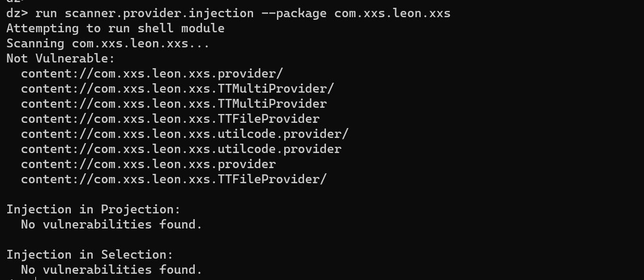Select the TTMultiProvider URI without trailing slash
Image resolution: width=644 pixels, height=280 pixels.
click(x=173, y=104)
